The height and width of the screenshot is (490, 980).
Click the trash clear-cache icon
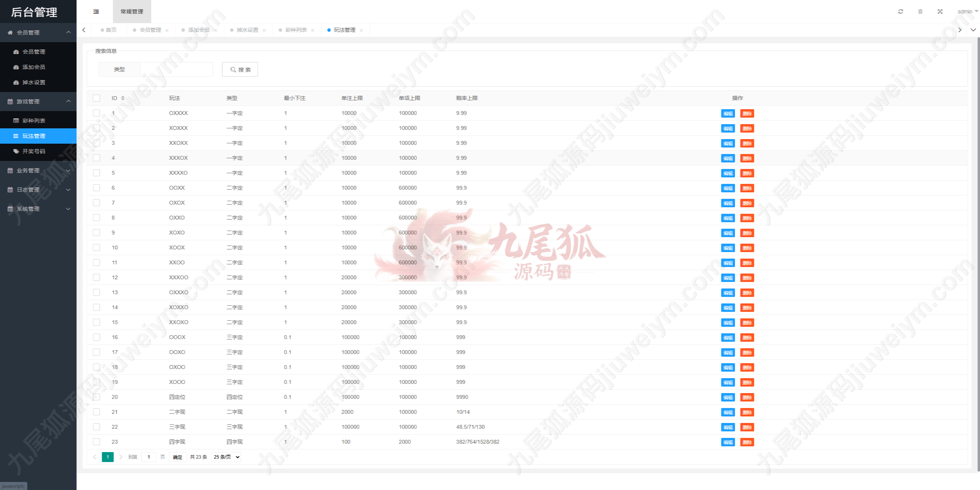coord(920,11)
